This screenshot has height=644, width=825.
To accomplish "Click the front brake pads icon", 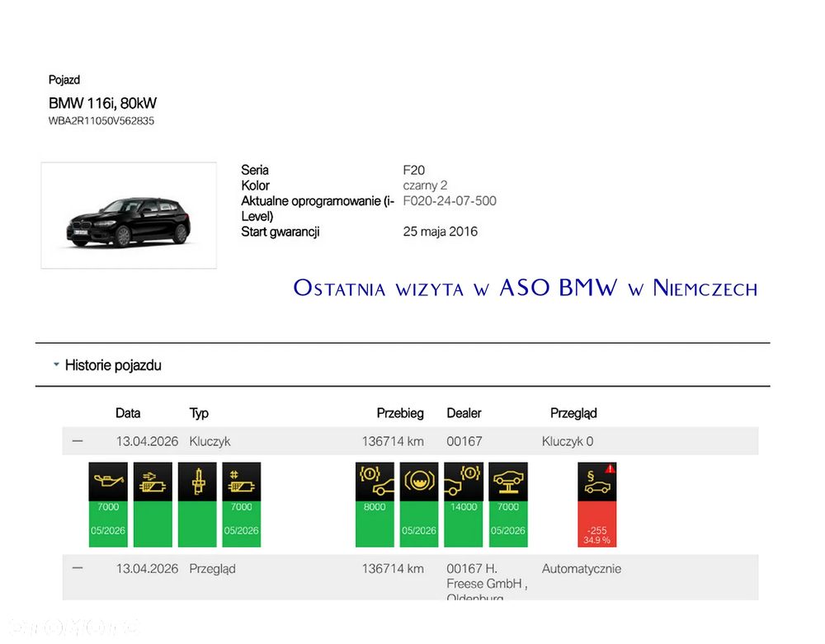I will tap(375, 482).
